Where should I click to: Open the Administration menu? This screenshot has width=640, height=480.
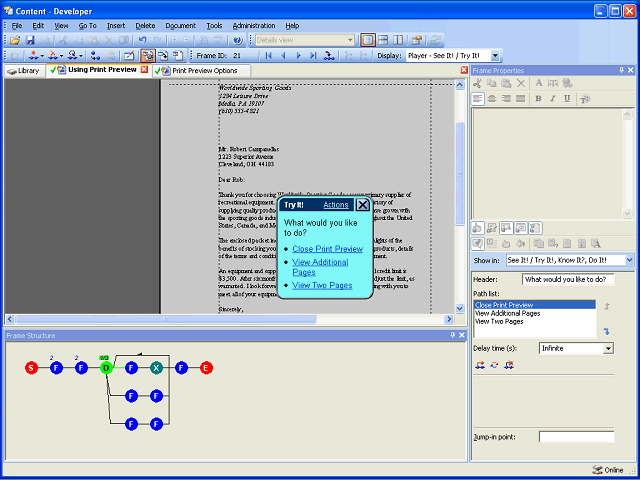point(254,26)
